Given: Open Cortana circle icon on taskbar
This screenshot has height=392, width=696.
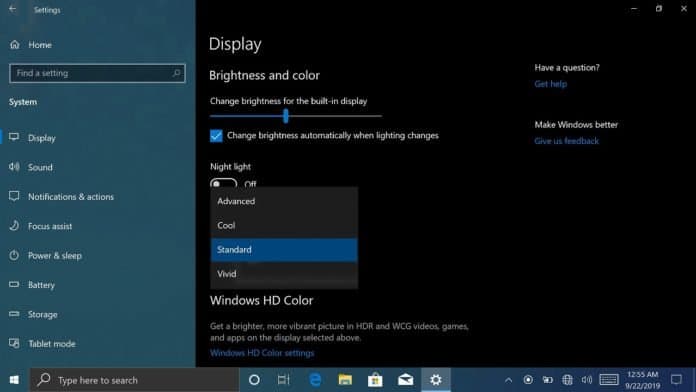Looking at the screenshot, I should click(254, 380).
